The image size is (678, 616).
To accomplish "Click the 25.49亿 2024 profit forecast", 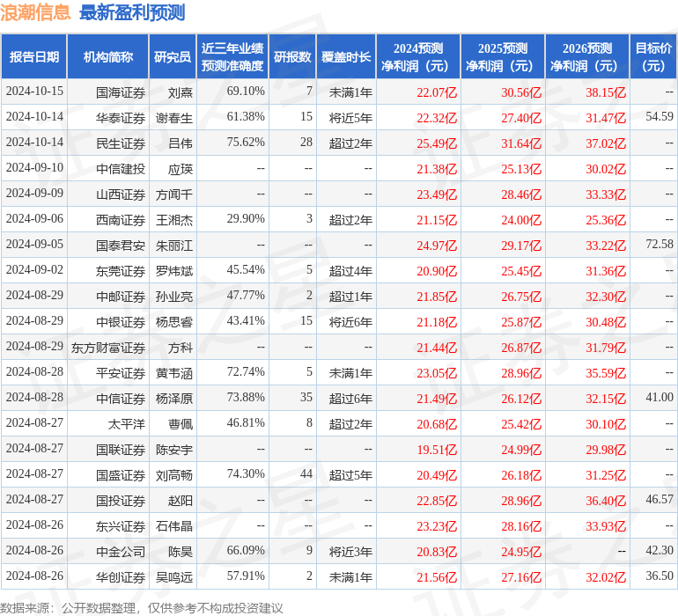I will click(437, 143).
